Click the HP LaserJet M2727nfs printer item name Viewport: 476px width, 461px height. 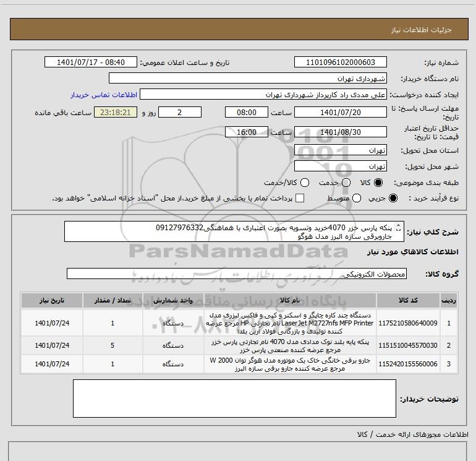(290, 323)
